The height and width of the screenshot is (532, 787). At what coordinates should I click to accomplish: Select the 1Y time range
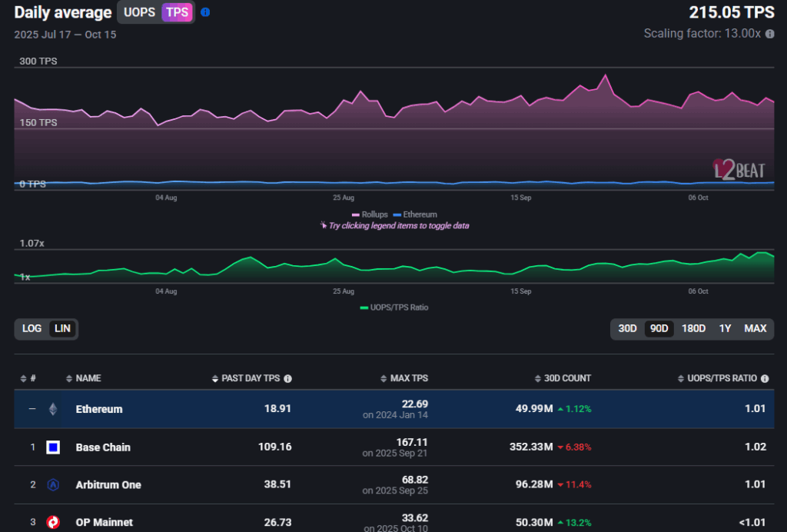tap(725, 328)
